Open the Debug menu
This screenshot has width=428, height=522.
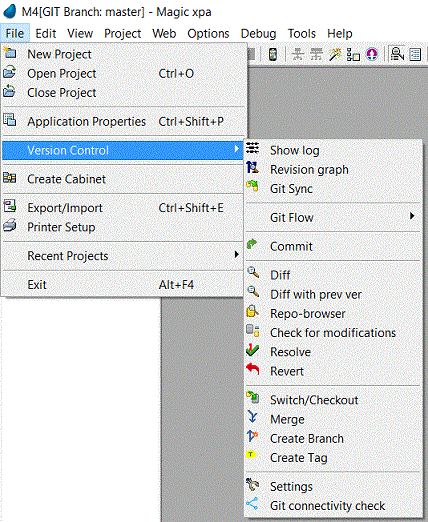[x=258, y=33]
